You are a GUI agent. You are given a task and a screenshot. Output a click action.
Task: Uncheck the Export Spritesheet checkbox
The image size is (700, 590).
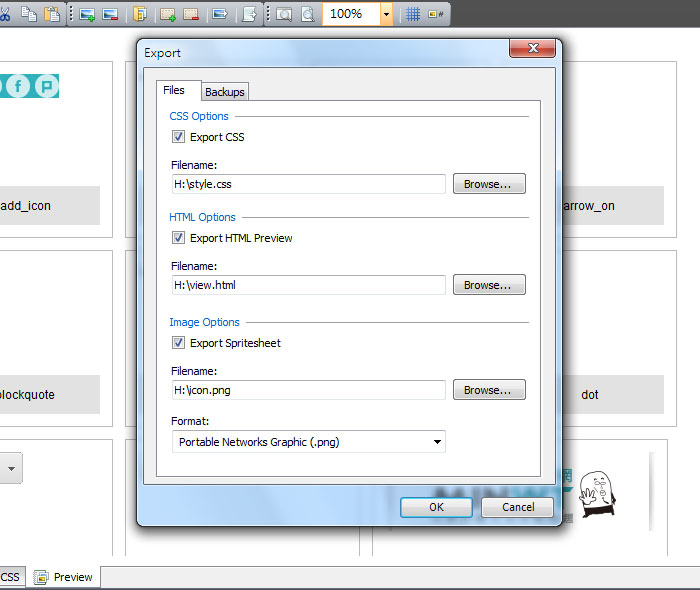click(178, 343)
